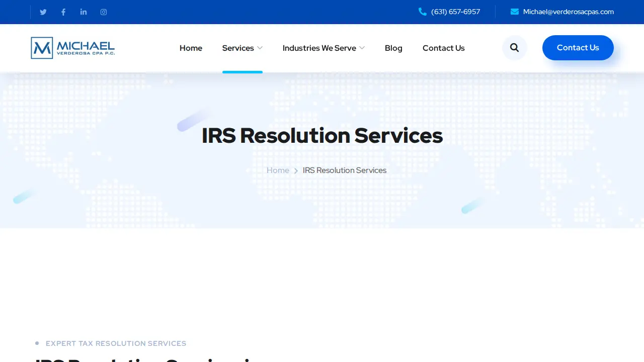This screenshot has height=362, width=644.
Task: Select Contact Us in the navigation menu
Action: (x=444, y=48)
